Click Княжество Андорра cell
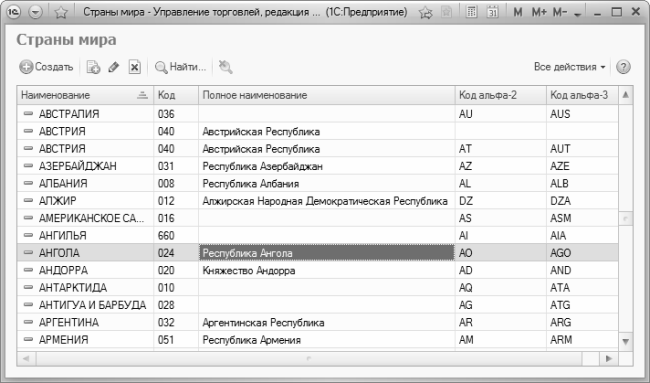 coord(327,270)
